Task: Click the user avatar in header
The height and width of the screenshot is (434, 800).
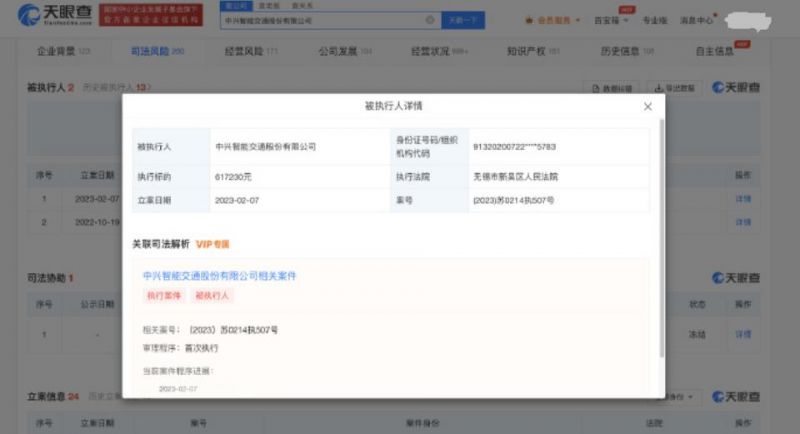Action: 748,21
